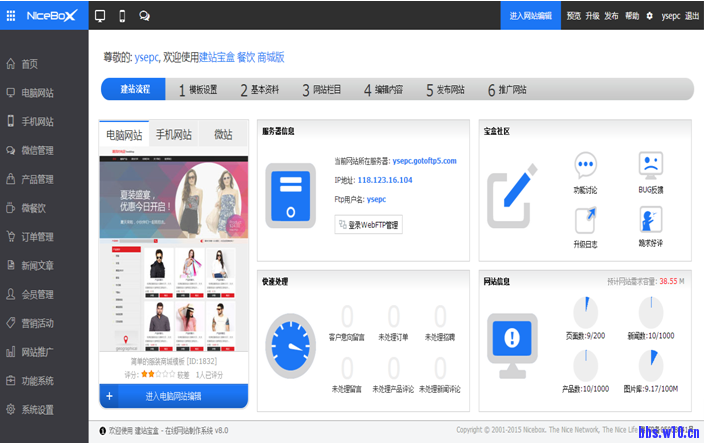Click the NiceBox grid menu icon

pyautogui.click(x=11, y=16)
